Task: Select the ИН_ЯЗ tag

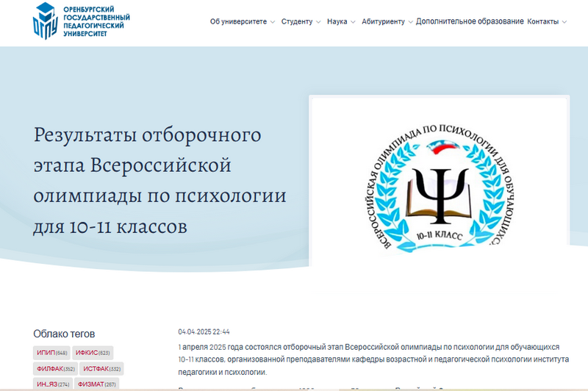Action: (x=53, y=384)
